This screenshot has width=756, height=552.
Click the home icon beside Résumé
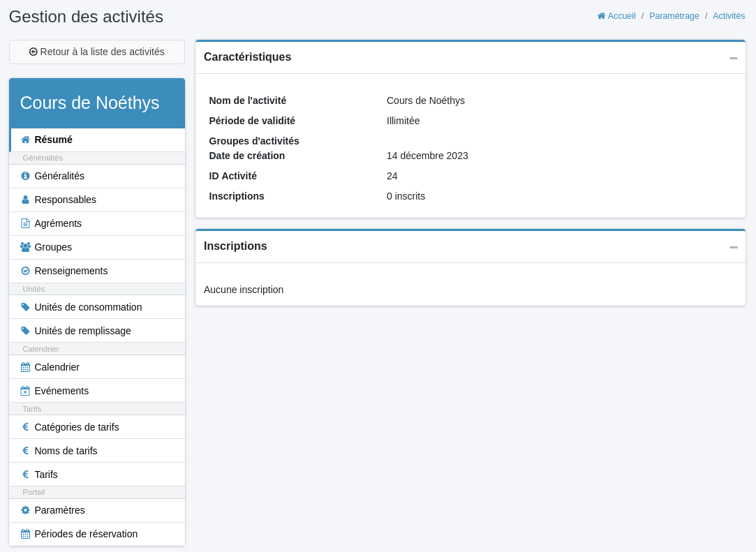pyautogui.click(x=25, y=140)
